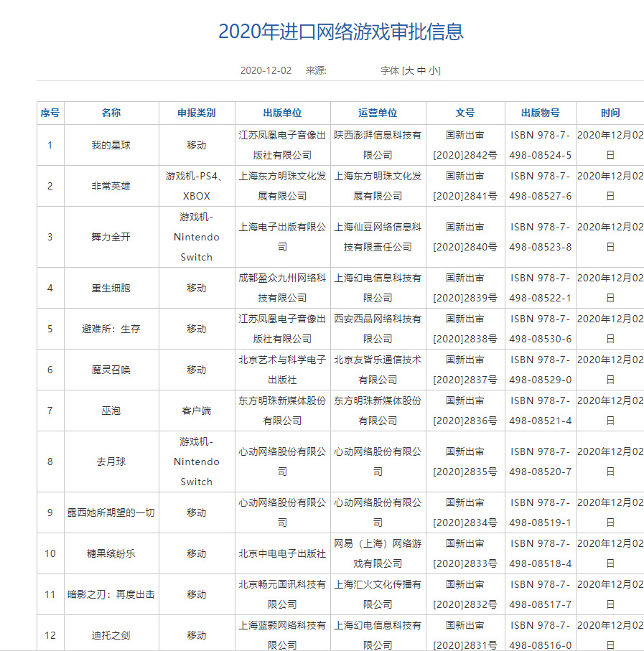Screen dimensions: 644x651
Task: Select the game name 迪托之剑
Action: pyautogui.click(x=111, y=636)
